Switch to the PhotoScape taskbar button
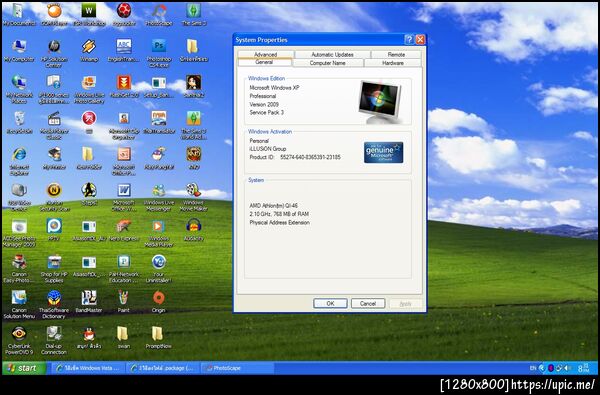This screenshot has width=600, height=395. [x=237, y=368]
